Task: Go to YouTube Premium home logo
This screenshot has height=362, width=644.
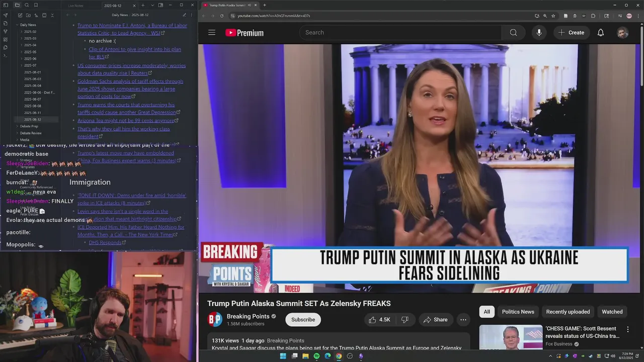Action: 245,33
